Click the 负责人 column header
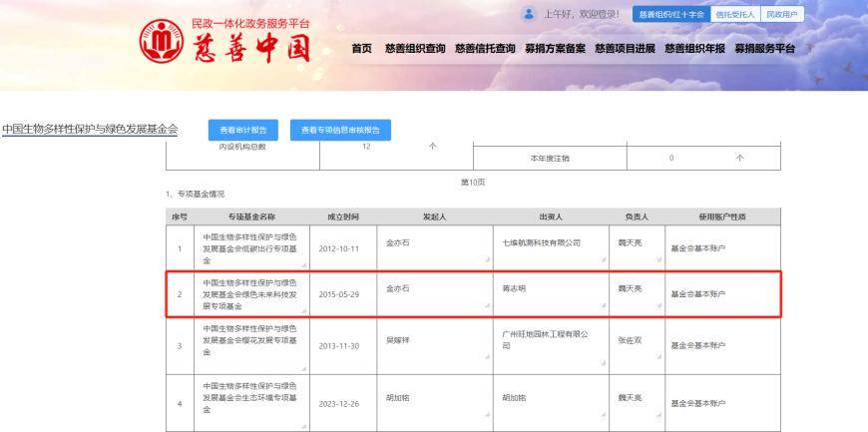This screenshot has height=432, width=868. coord(637,217)
